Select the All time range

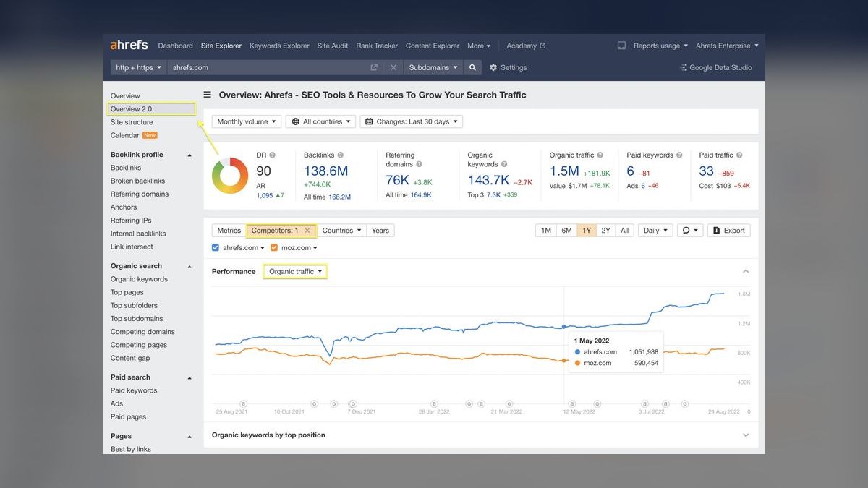pos(624,231)
